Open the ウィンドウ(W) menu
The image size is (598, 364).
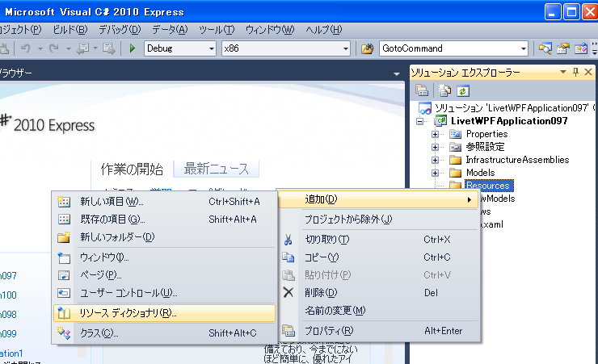270,29
